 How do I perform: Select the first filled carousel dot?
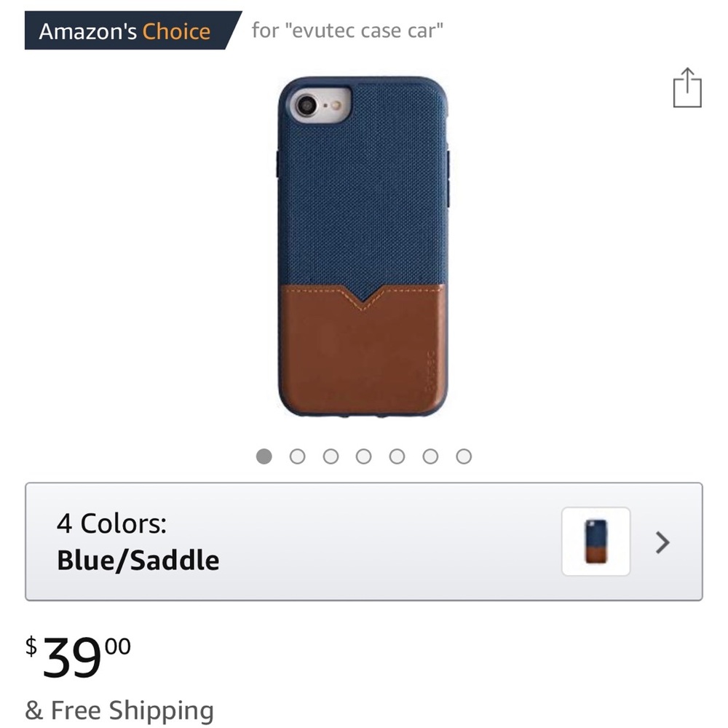point(265,455)
